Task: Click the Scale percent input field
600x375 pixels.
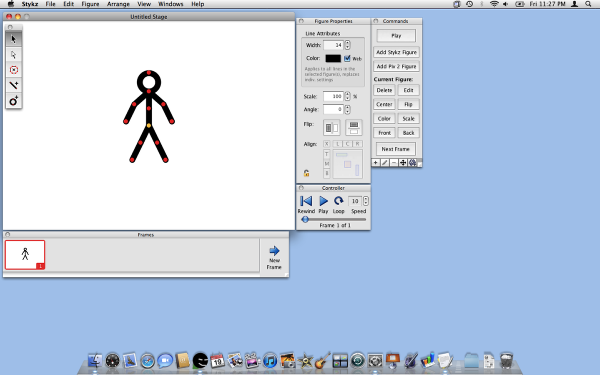Action: pos(333,96)
